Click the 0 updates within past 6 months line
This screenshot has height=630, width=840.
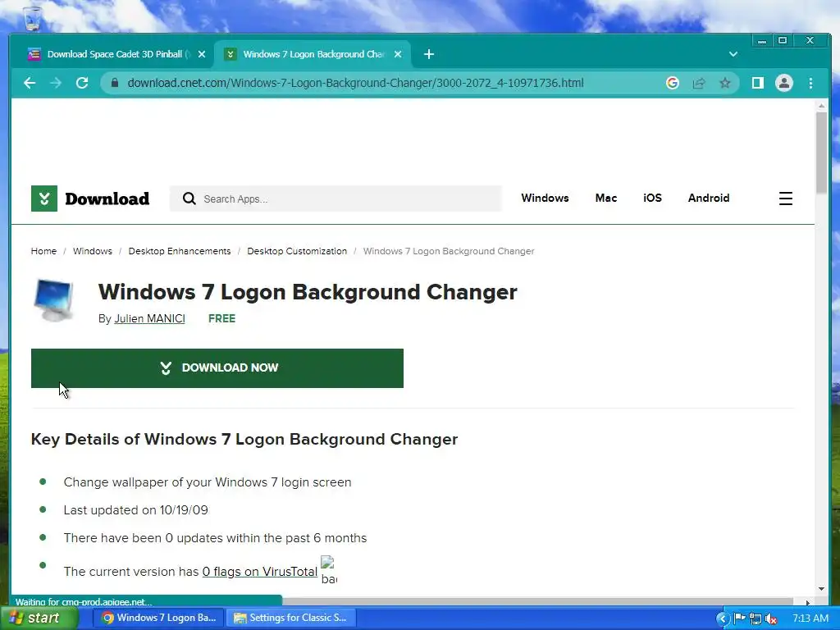(216, 538)
